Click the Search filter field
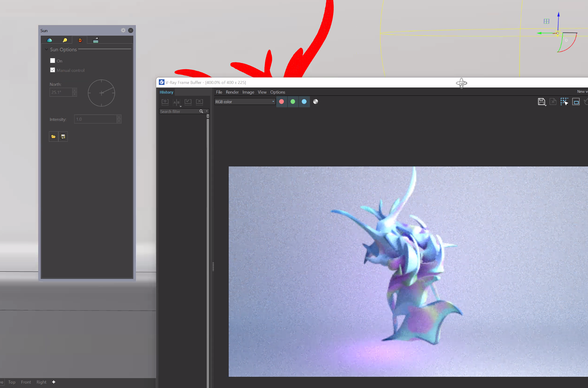The width and height of the screenshot is (588, 388). [x=179, y=111]
